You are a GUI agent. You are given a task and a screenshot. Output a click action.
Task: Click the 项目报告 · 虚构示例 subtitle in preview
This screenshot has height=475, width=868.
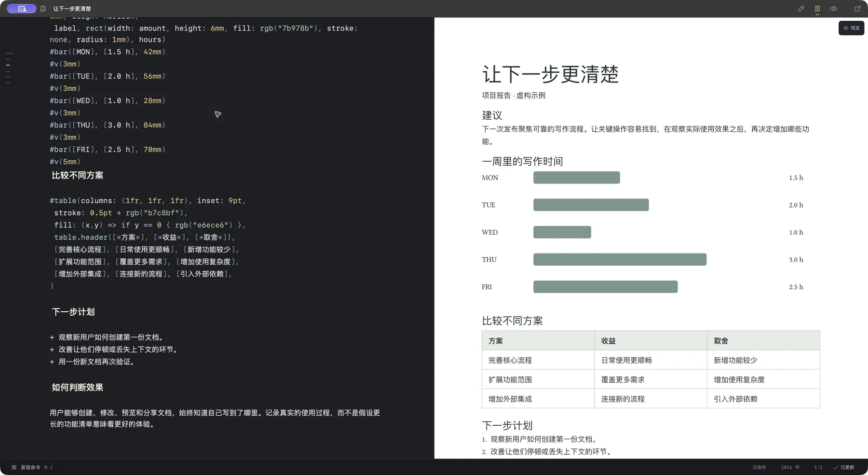pos(514,96)
